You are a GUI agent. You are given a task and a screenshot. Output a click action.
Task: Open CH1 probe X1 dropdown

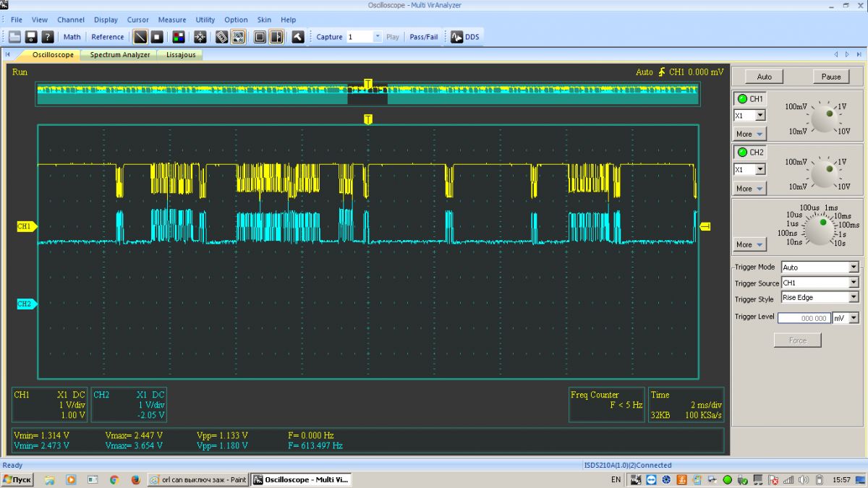760,116
